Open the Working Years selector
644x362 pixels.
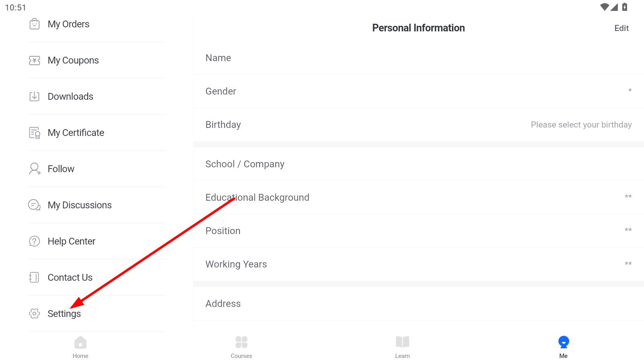[x=419, y=264]
